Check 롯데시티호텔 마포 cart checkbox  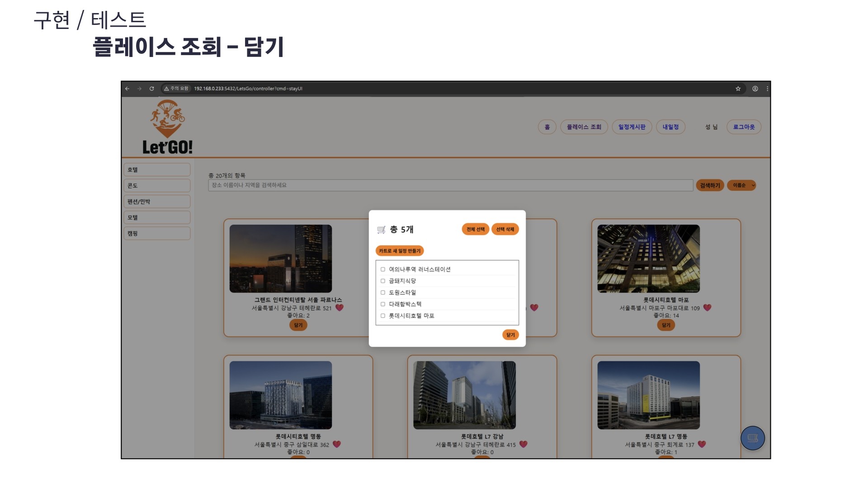point(383,316)
